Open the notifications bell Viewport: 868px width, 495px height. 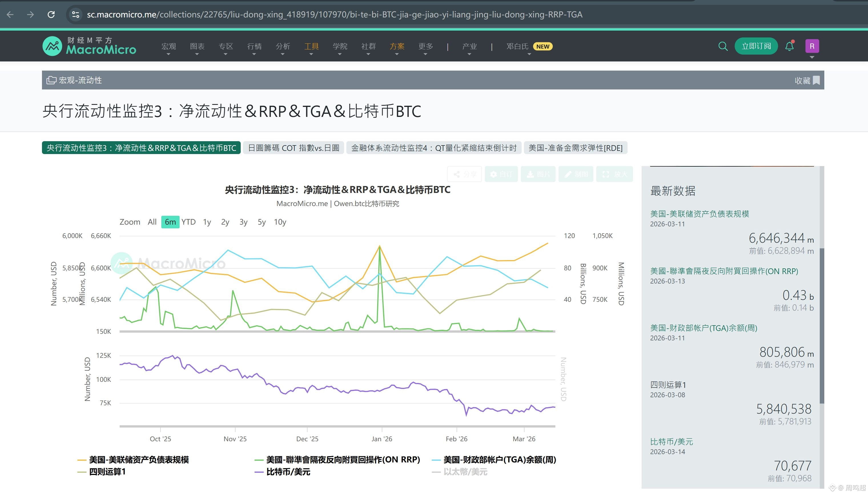pos(789,46)
